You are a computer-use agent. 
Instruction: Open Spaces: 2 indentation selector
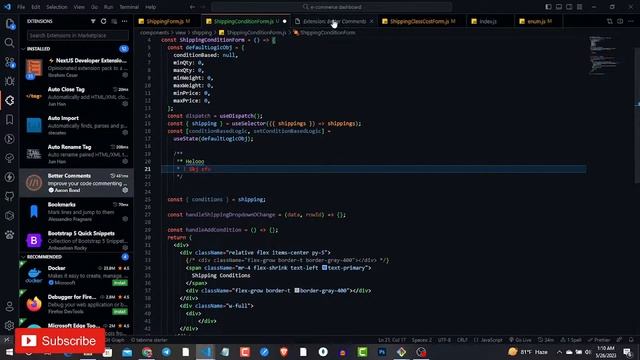click(421, 340)
